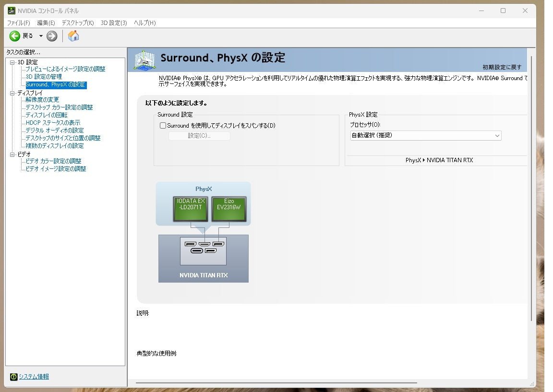Click the 以下のように設定します。 heading
The width and height of the screenshot is (553, 392).
click(176, 103)
